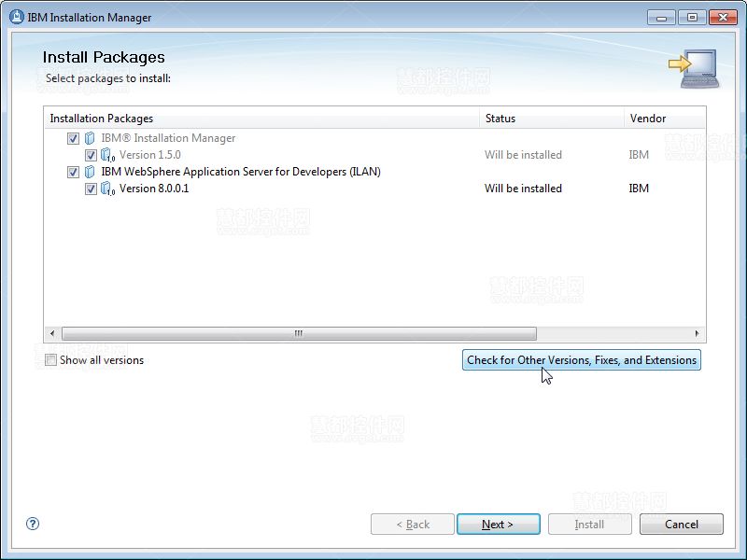747x560 pixels.
Task: Click the Will be installed status for Version 8.0.0.1
Action: tap(523, 189)
